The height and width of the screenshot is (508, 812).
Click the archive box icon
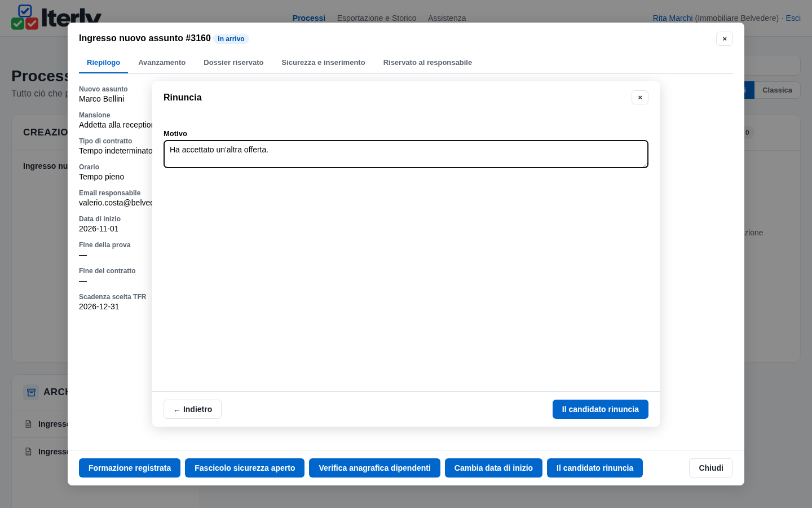click(x=31, y=392)
